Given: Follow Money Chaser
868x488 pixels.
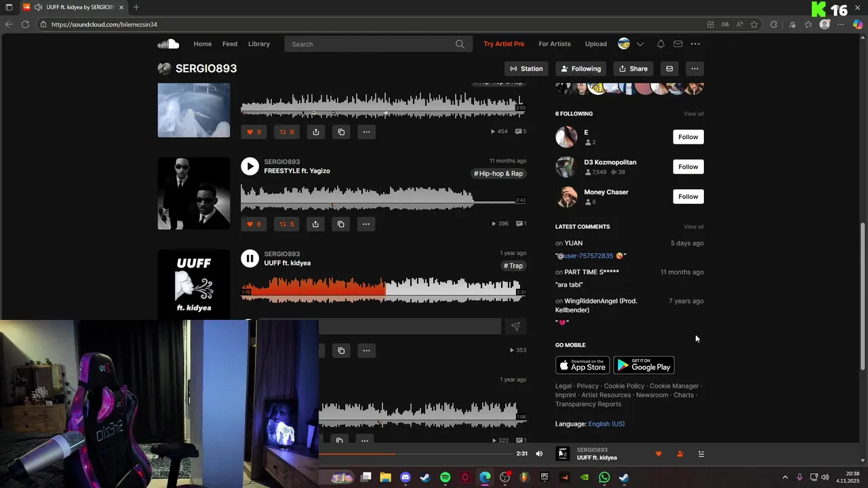Looking at the screenshot, I should click(x=688, y=197).
